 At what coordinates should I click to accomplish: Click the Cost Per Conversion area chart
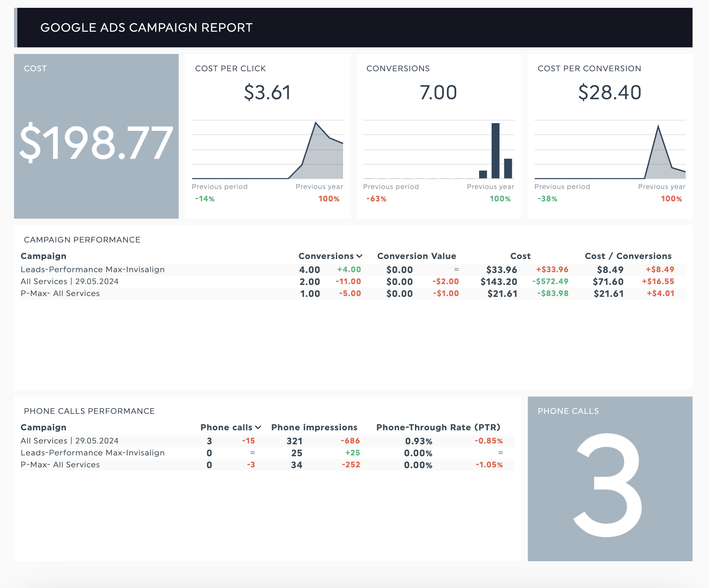[610, 150]
